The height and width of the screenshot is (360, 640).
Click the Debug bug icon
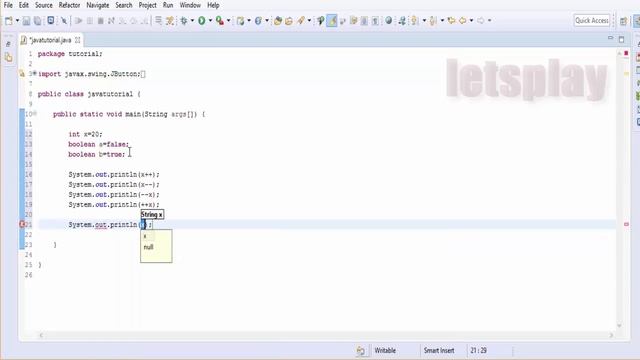184,21
